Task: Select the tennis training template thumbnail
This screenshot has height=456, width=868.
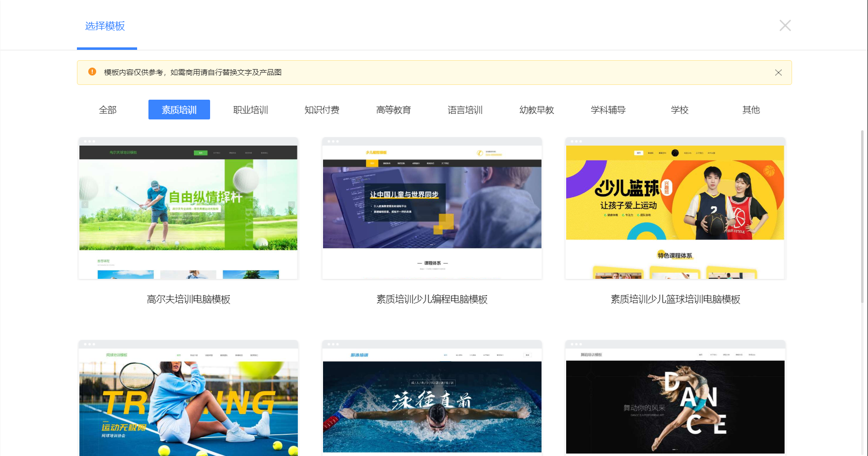Action: (188, 400)
